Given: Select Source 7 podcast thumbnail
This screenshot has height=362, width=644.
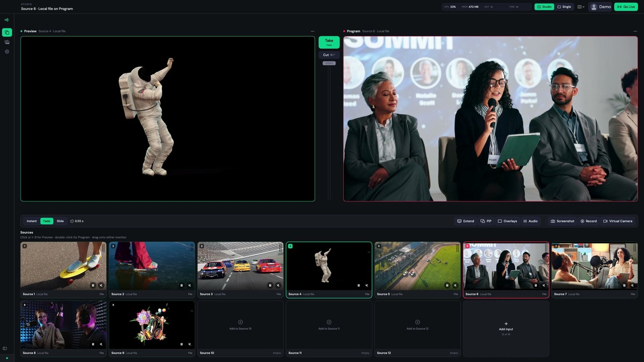Looking at the screenshot, I should point(594,266).
